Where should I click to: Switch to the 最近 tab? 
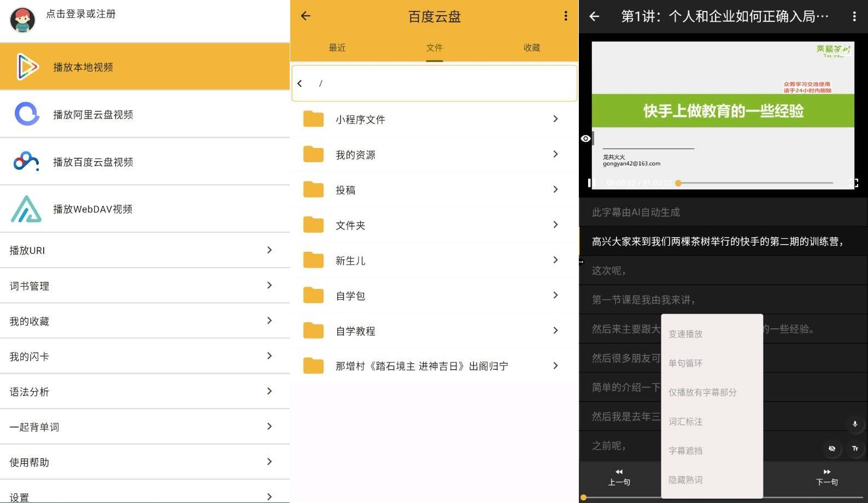(x=337, y=48)
